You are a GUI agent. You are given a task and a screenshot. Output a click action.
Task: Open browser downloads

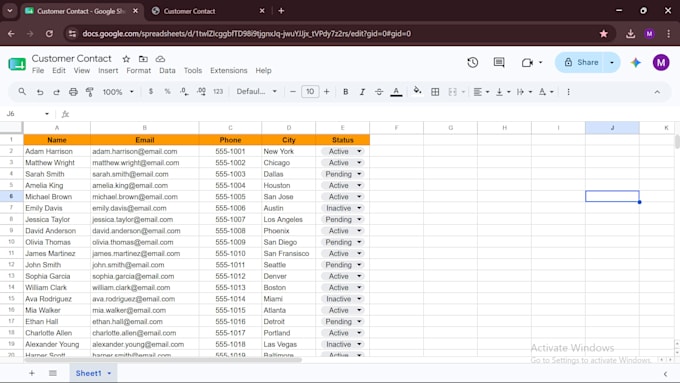[x=630, y=33]
